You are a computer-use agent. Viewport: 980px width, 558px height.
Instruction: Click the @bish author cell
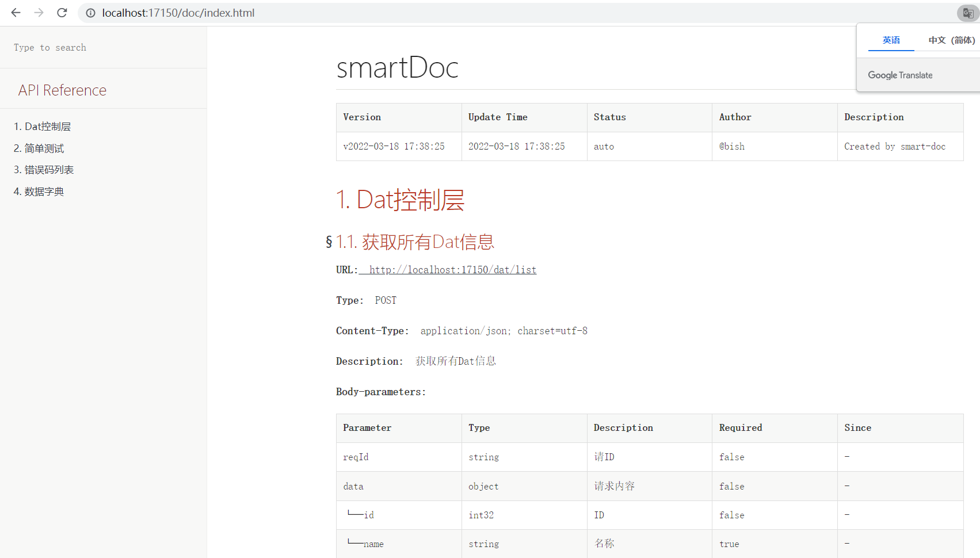(775, 147)
